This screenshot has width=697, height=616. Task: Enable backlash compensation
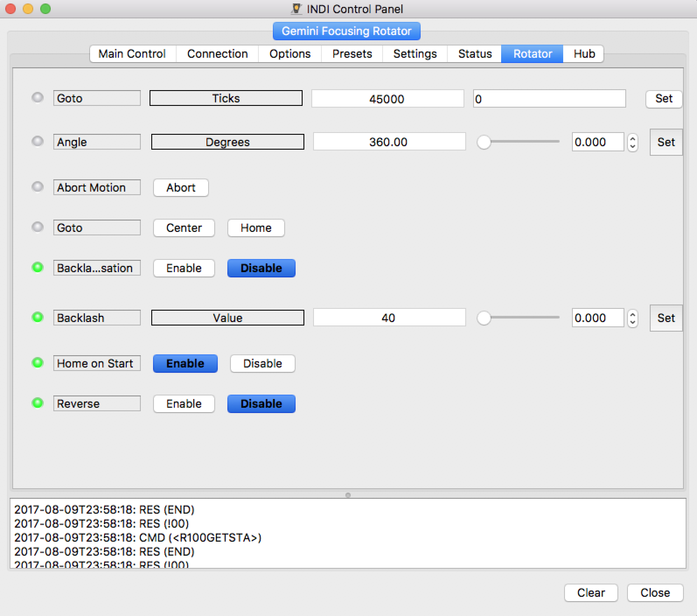tap(184, 268)
